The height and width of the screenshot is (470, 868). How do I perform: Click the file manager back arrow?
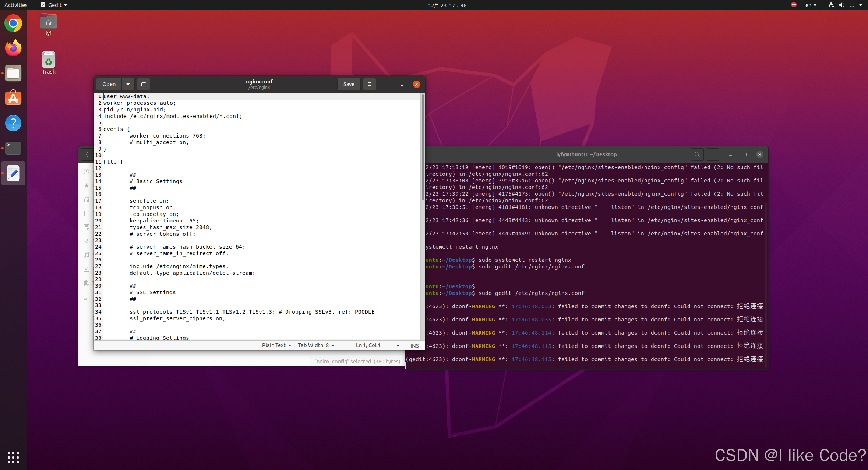[87, 154]
